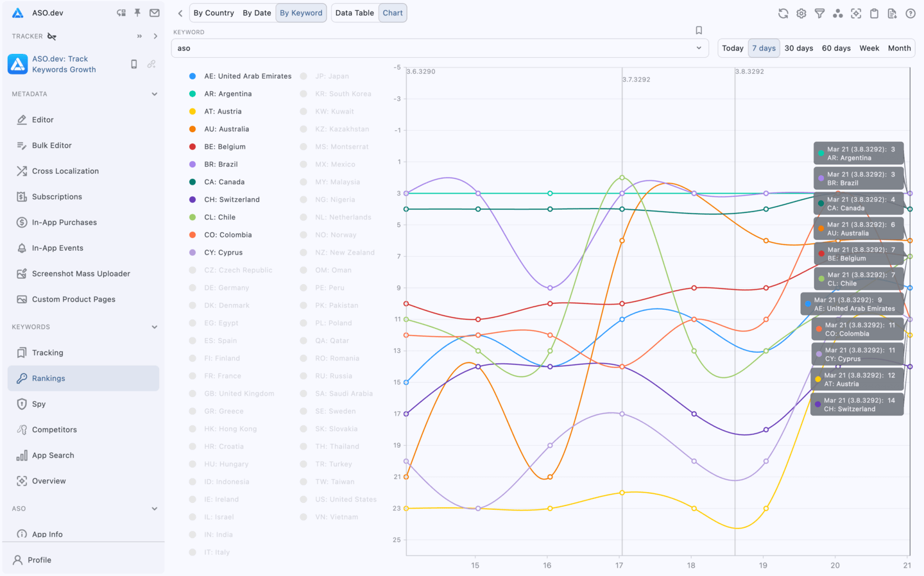The height and width of the screenshot is (576, 924).
Task: Select the 30 days time range
Action: (x=798, y=47)
